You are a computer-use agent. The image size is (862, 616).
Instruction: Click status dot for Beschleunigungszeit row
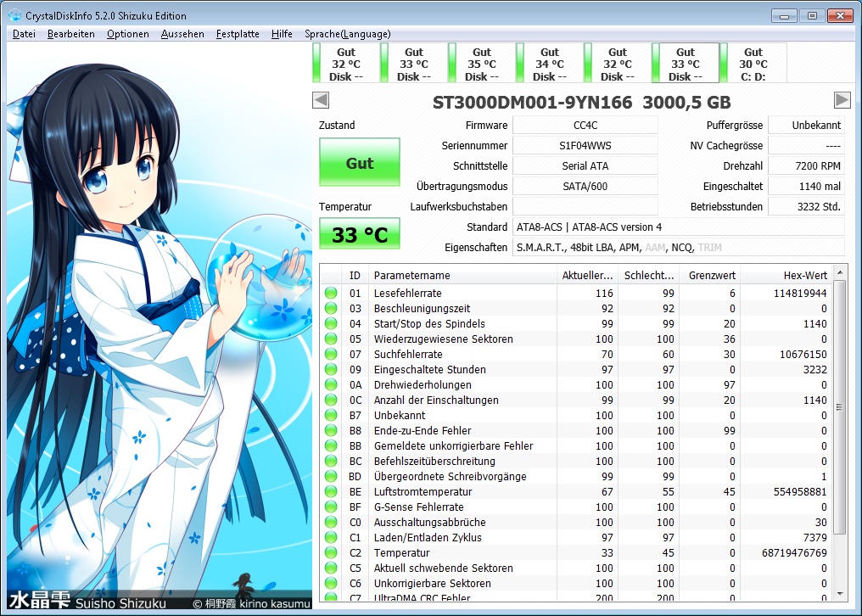point(331,309)
